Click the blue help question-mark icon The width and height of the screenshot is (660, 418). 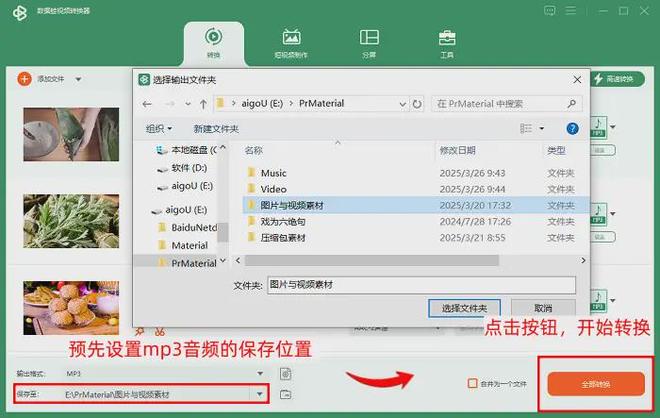coord(572,128)
